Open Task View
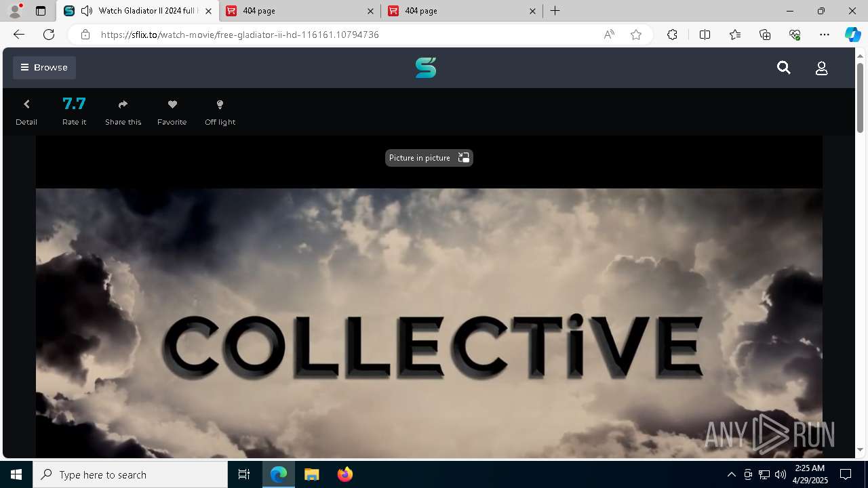 pyautogui.click(x=244, y=474)
